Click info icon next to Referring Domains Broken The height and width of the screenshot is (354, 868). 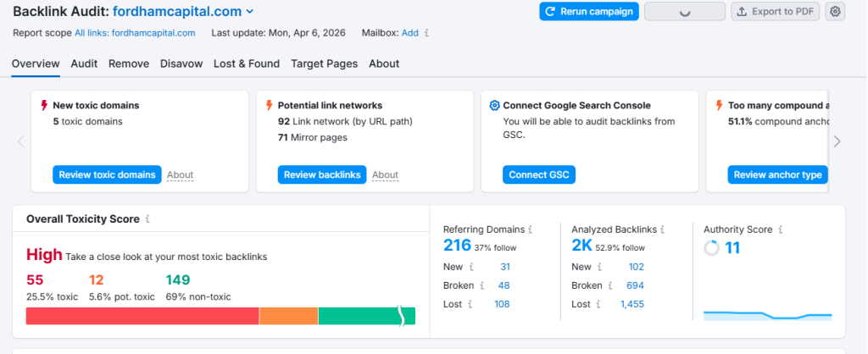point(482,285)
